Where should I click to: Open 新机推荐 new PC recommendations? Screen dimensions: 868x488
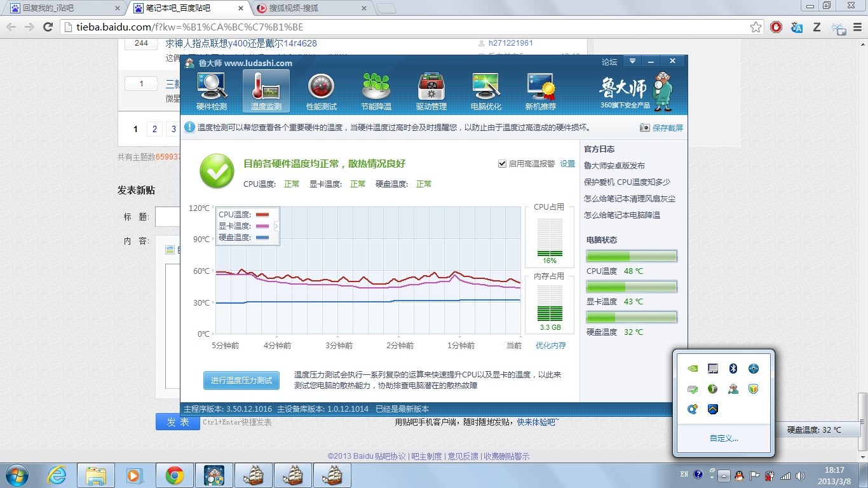click(x=541, y=91)
